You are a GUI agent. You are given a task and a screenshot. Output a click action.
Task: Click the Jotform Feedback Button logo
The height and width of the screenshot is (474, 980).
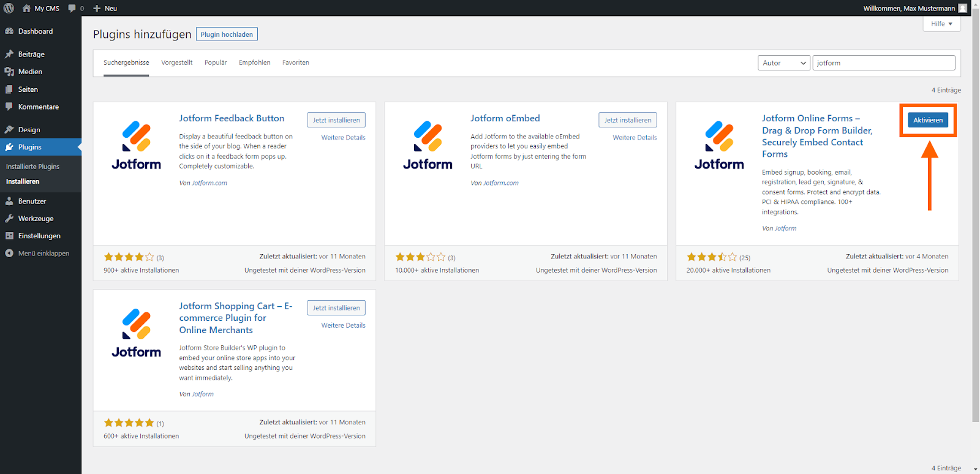pos(136,144)
